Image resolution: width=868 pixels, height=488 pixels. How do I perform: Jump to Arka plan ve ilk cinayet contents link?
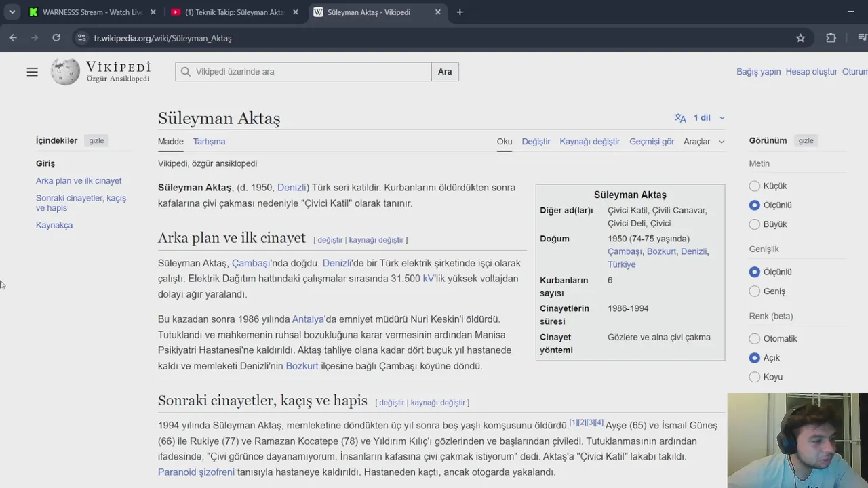[79, 181]
